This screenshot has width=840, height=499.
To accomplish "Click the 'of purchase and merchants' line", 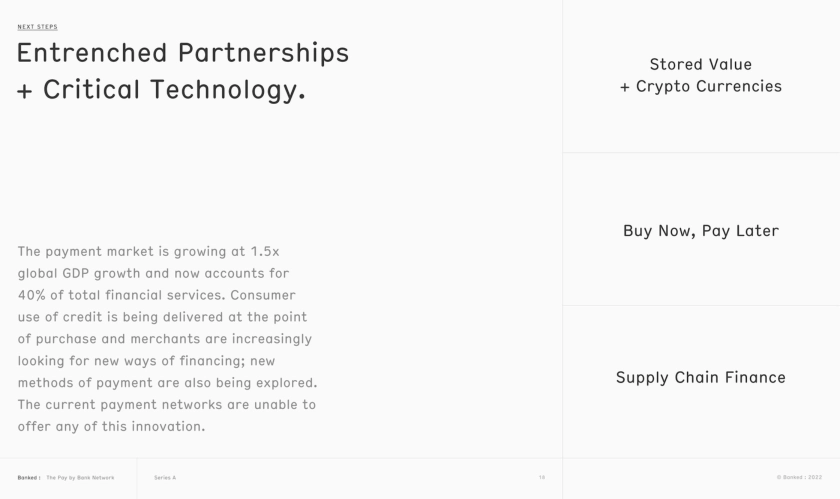I will click(x=164, y=339).
